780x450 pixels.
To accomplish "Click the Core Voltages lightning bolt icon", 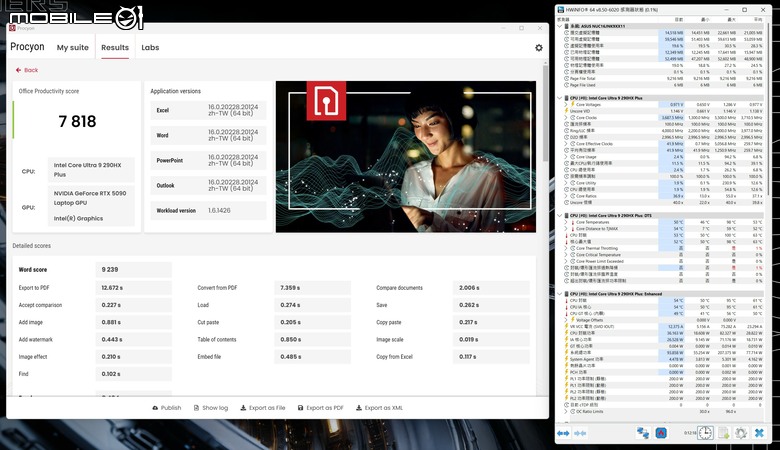I will 573,104.
